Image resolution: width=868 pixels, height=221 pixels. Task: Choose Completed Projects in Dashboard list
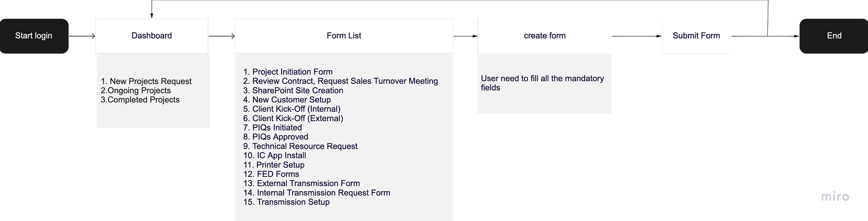(x=140, y=100)
